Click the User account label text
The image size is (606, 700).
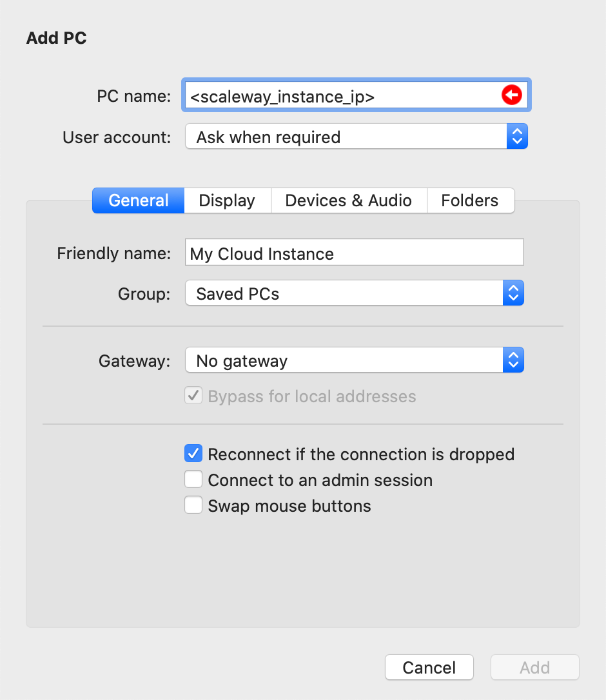click(x=117, y=137)
